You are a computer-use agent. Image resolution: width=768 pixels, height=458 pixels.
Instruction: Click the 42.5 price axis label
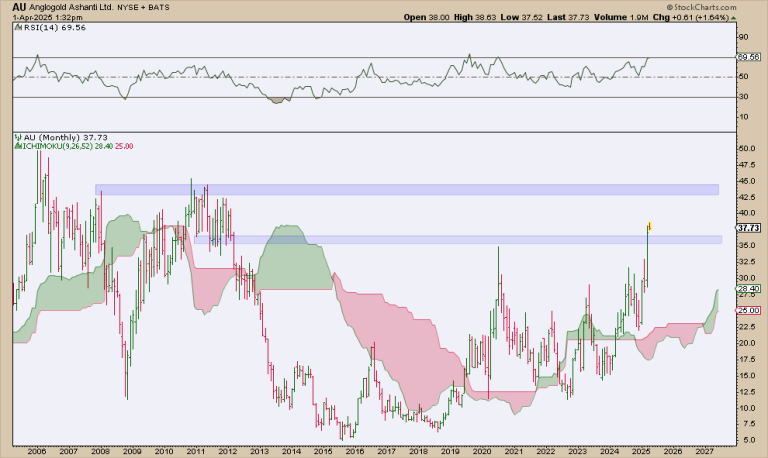pyautogui.click(x=745, y=197)
